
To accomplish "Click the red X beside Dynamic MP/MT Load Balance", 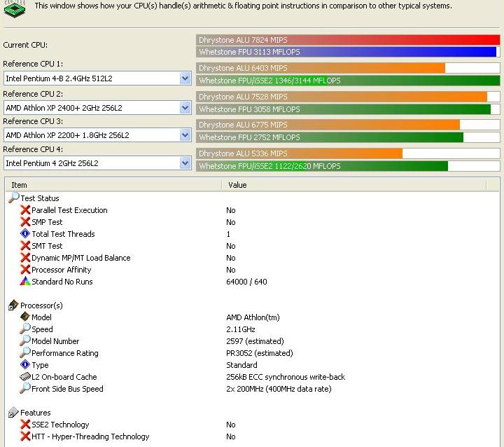I will coord(25,258).
